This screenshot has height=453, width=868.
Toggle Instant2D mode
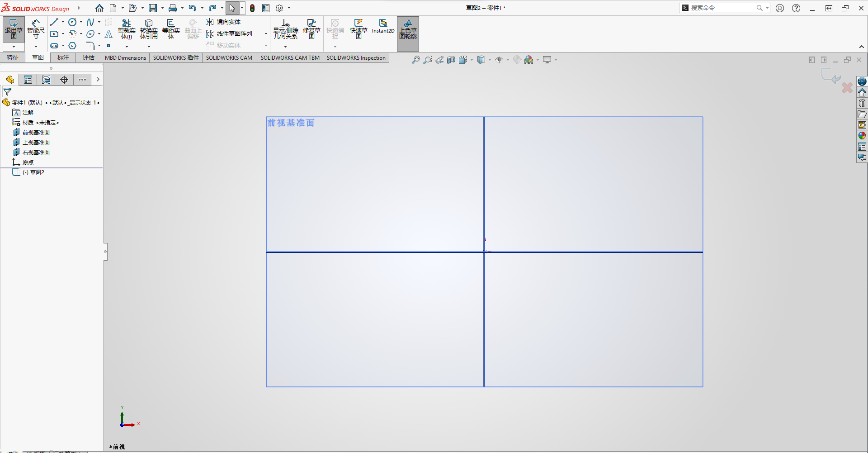[383, 26]
